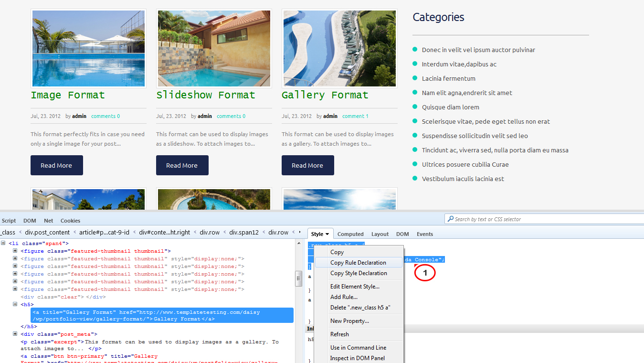Open category Tincidunt ac, viverra sed
The height and width of the screenshot is (363, 644).
pos(495,150)
